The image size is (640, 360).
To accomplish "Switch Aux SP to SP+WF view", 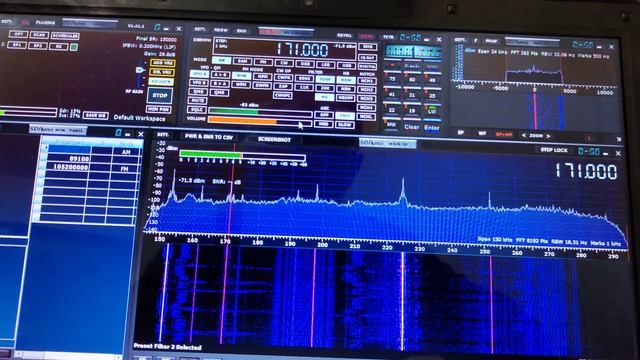I will tap(504, 134).
